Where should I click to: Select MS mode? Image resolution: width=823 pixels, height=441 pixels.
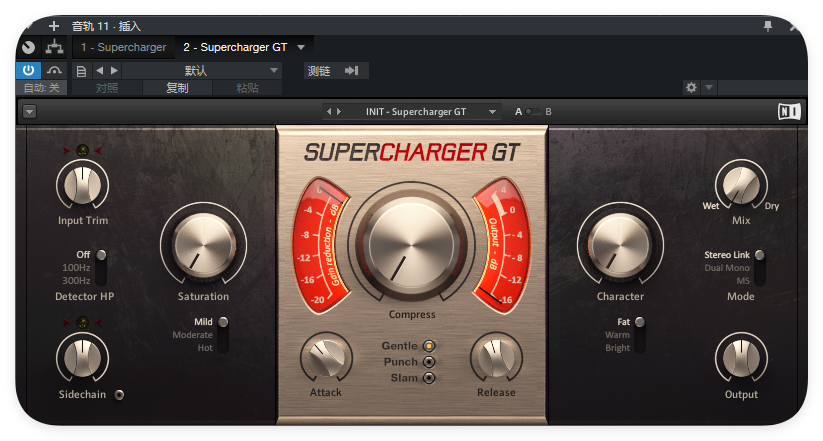[743, 281]
